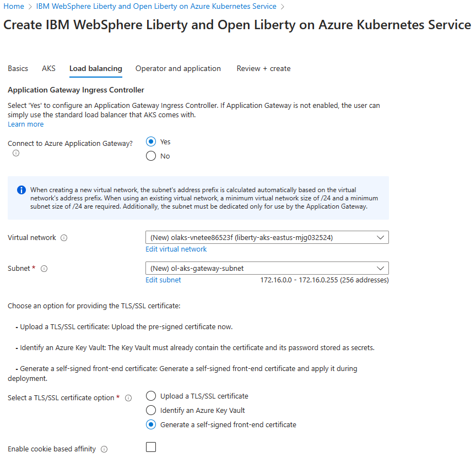The height and width of the screenshot is (458, 476).
Task: Select No for Application Gateway connection
Action: click(x=151, y=156)
